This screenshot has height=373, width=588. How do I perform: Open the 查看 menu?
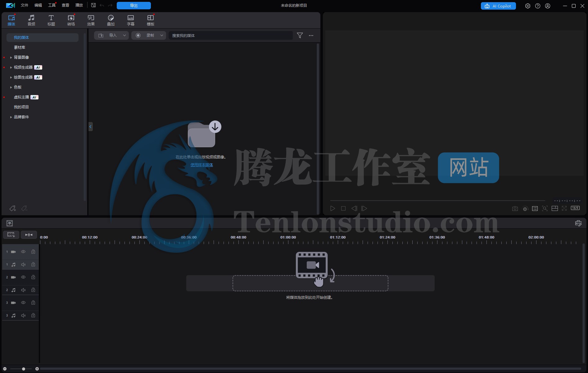(66, 5)
